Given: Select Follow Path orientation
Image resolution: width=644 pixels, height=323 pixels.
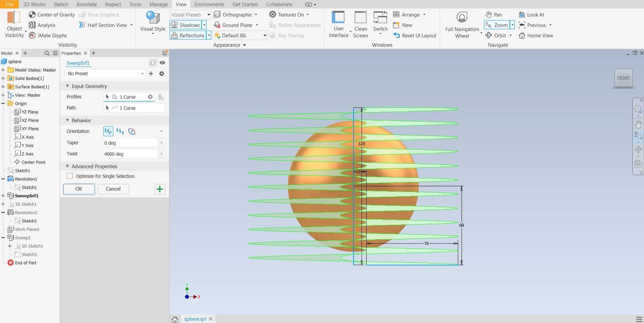Looking at the screenshot, I should 108,131.
